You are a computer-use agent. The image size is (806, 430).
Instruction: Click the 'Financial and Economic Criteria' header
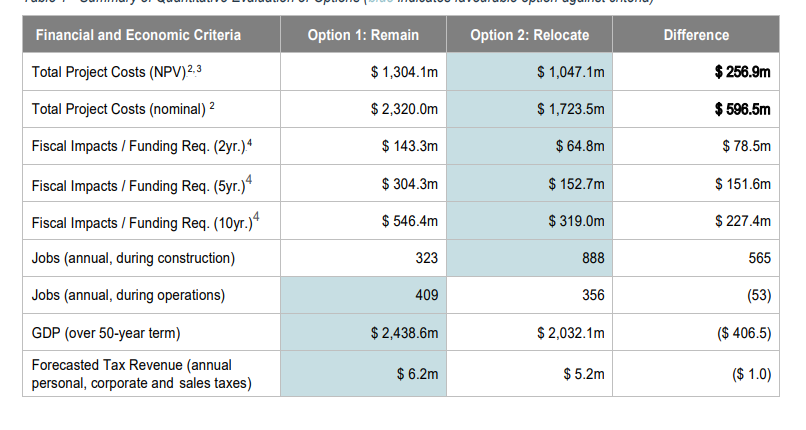point(138,36)
